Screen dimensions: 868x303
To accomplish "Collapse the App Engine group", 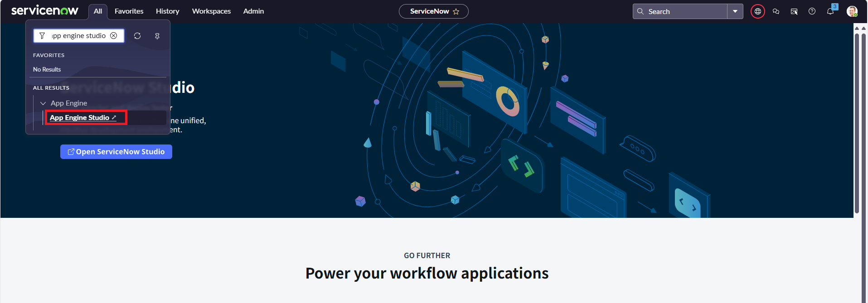I will point(43,103).
